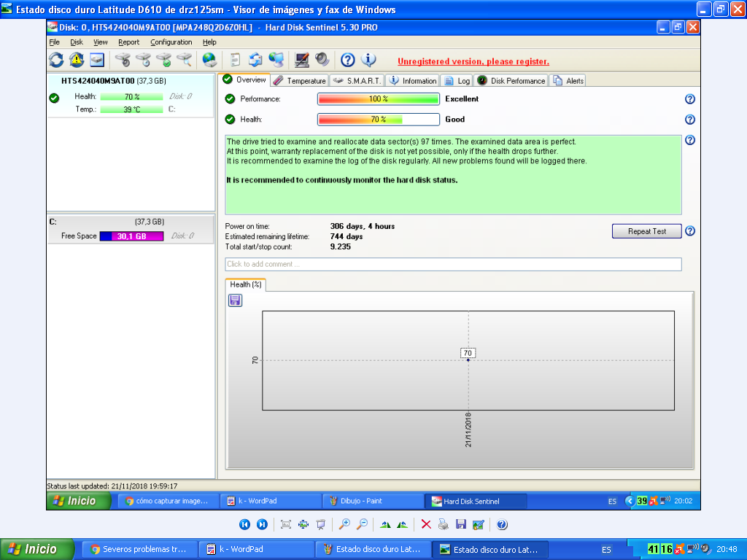747x560 pixels.
Task: Click the Edit image icon in picture viewer
Action: tap(479, 524)
